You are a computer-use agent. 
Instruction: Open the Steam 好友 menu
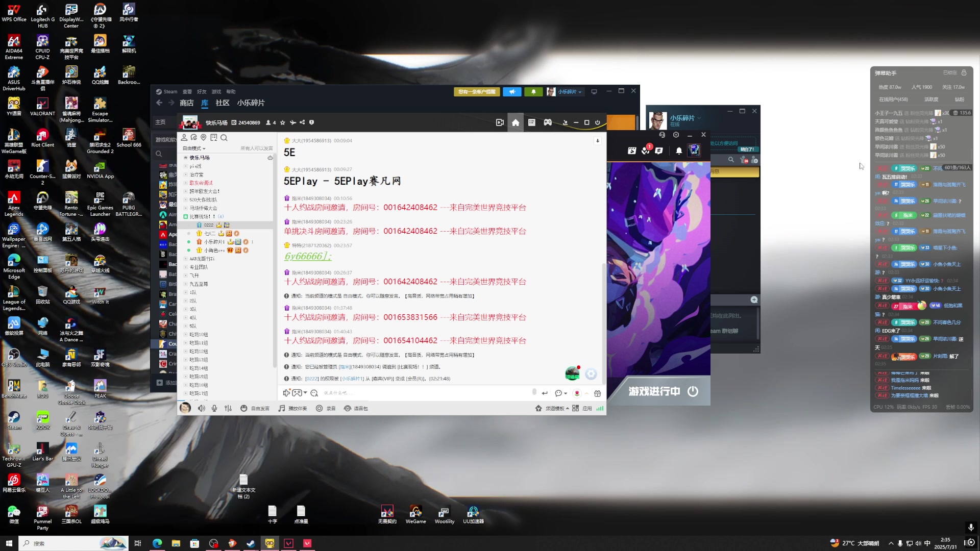(202, 92)
